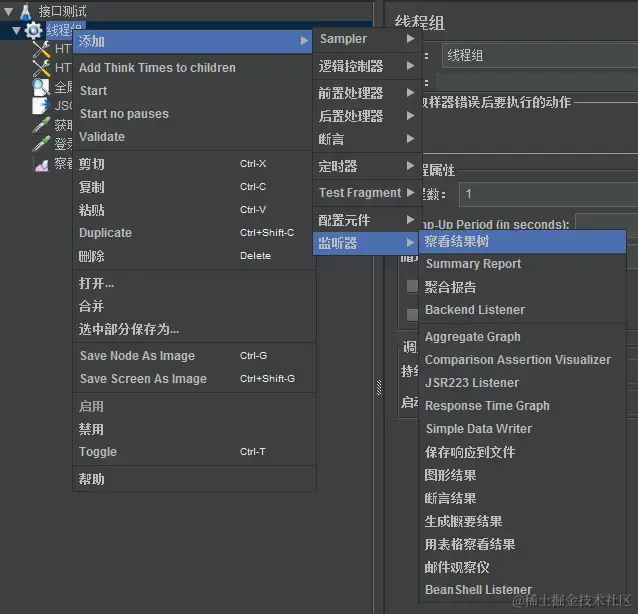Choose Validate from the context menu
The image size is (638, 614).
pos(194,137)
